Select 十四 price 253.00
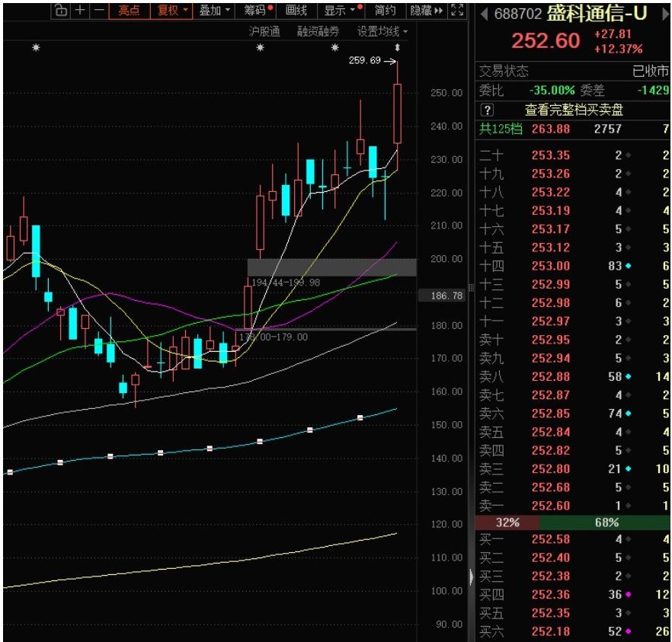The width and height of the screenshot is (672, 642). click(x=551, y=266)
